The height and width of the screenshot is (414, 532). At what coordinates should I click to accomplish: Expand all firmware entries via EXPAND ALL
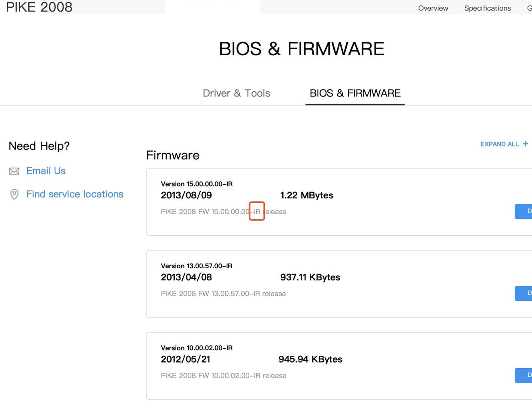[499, 144]
